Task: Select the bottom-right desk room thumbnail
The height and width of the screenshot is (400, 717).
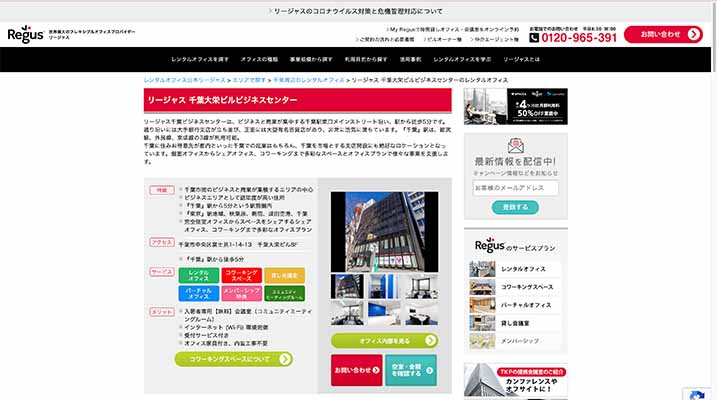Action: (421, 313)
